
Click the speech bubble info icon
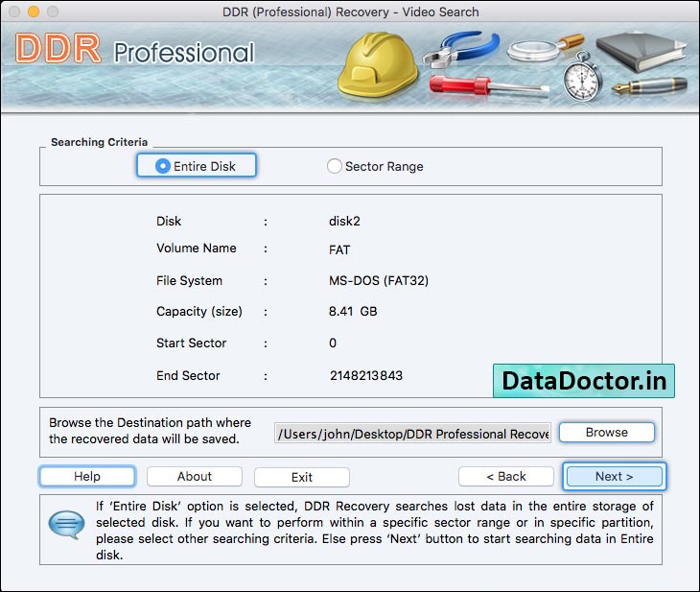point(66,525)
